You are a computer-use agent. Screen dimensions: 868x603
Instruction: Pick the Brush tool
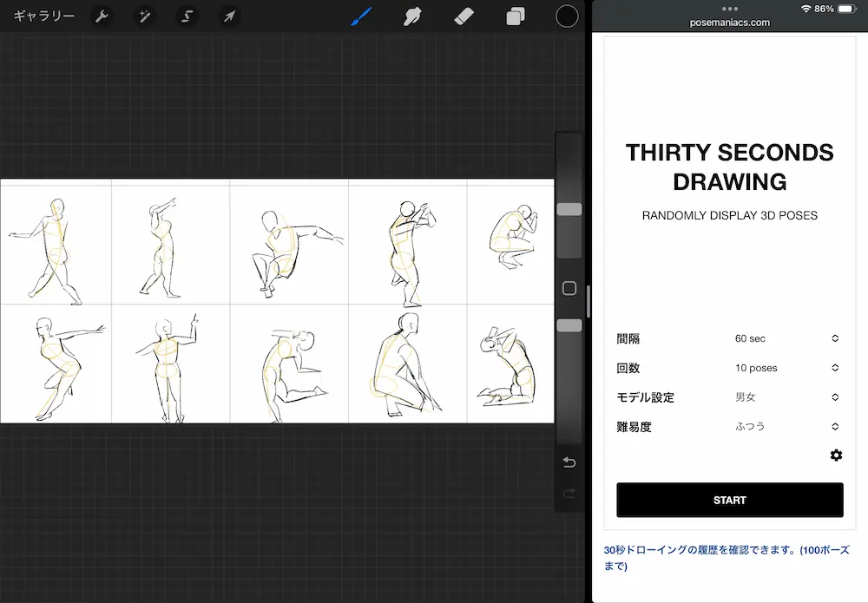click(362, 16)
